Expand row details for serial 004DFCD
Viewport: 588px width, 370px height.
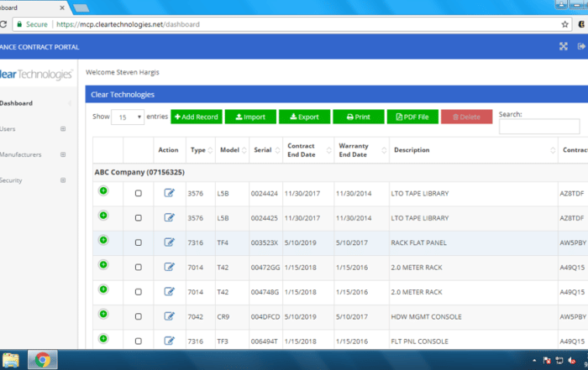pyautogui.click(x=103, y=314)
